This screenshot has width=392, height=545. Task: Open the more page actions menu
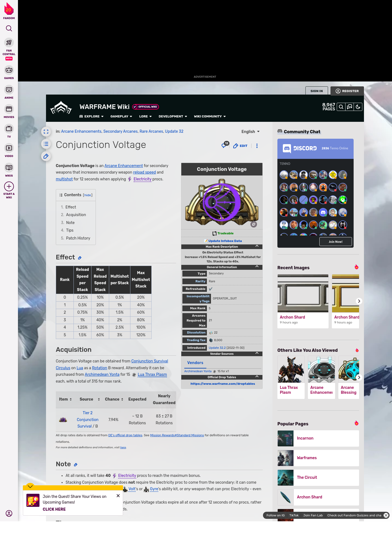pyautogui.click(x=257, y=146)
